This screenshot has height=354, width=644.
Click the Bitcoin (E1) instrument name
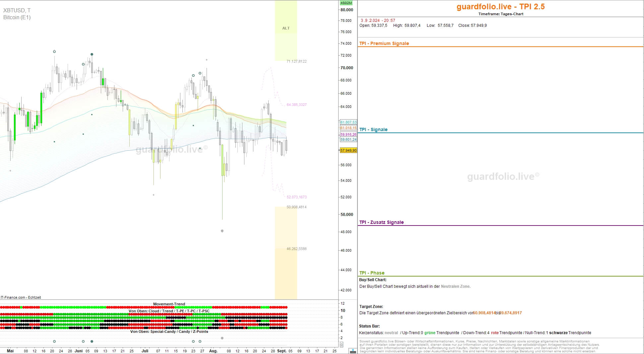[x=17, y=18]
